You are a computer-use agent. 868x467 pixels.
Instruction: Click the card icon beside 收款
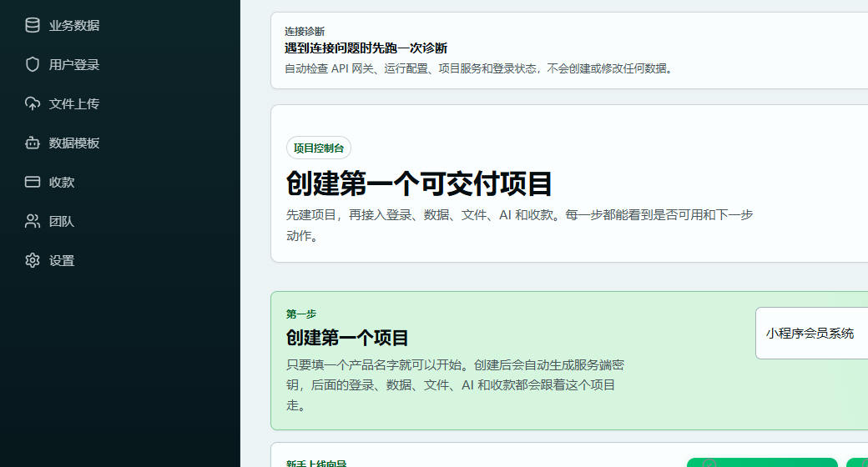tap(32, 182)
